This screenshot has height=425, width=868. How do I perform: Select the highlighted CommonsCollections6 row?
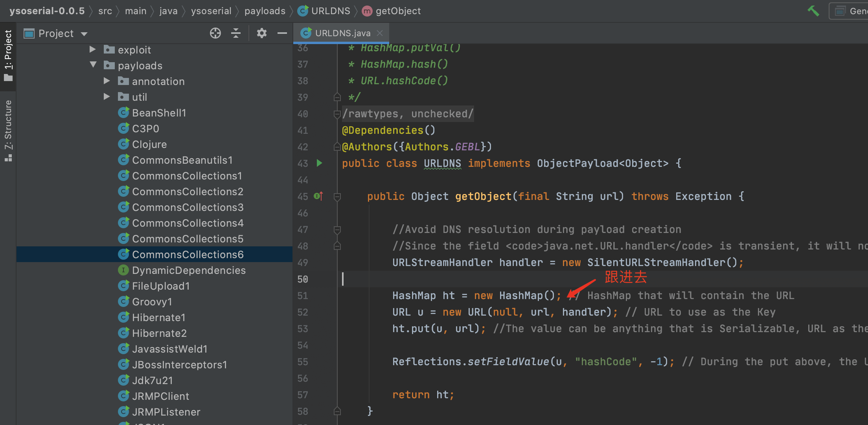(154, 255)
